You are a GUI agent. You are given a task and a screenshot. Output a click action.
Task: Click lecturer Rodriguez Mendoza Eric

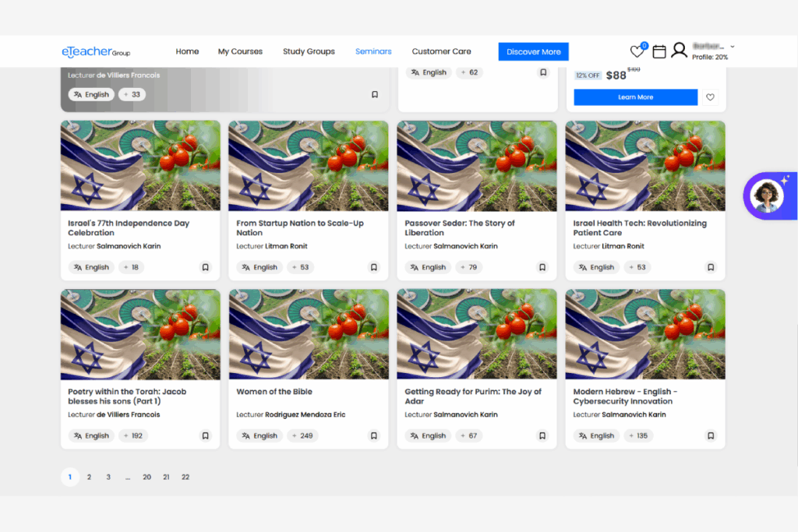(305, 414)
